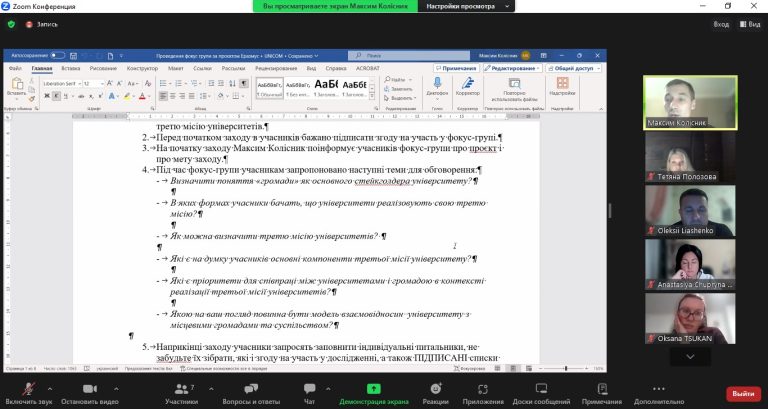Toggle the Word AutoSave (Автосохранение) switch
Viewport: 768px width, 409px height.
coord(57,56)
